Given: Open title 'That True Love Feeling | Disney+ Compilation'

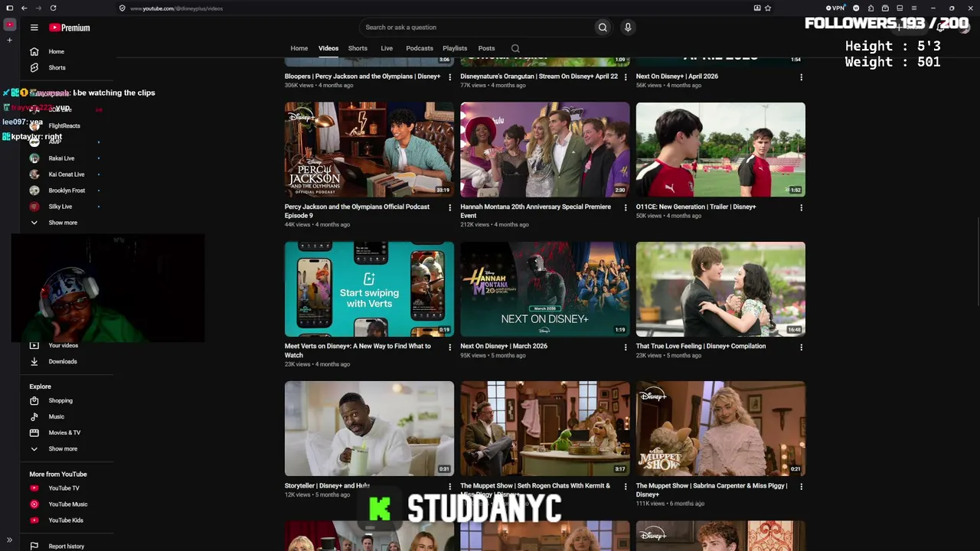Looking at the screenshot, I should [701, 346].
